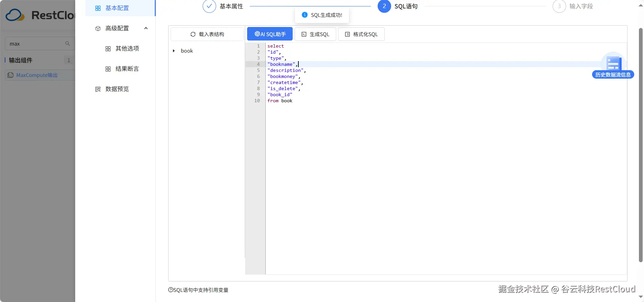Viewport: 644px width, 302px height.
Task: Click line number 10 in gutter
Action: 257,101
